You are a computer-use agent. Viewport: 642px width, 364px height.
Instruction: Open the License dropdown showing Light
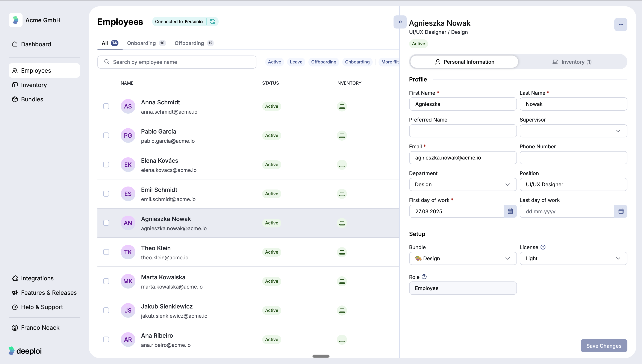coord(573,258)
